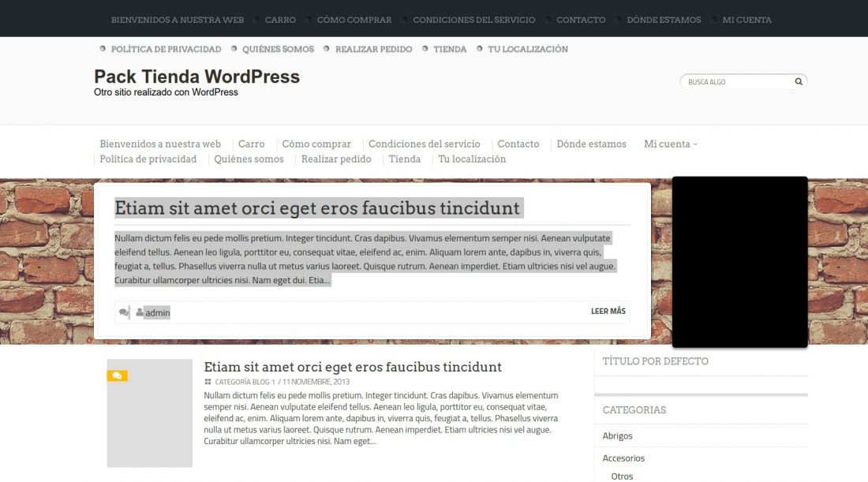
Task: Click the Leer más link
Action: point(608,312)
